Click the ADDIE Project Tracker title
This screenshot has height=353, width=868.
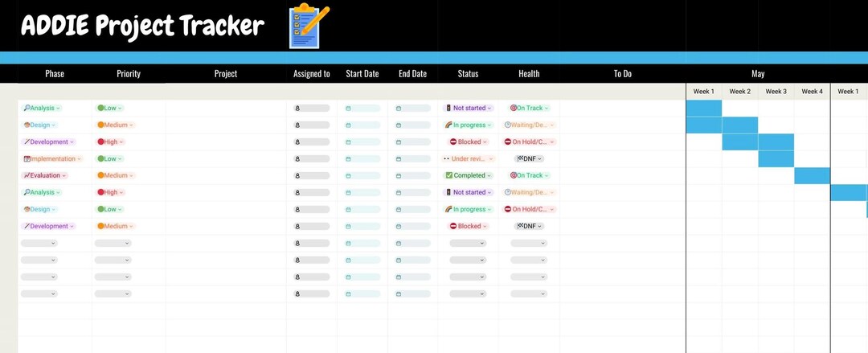142,26
